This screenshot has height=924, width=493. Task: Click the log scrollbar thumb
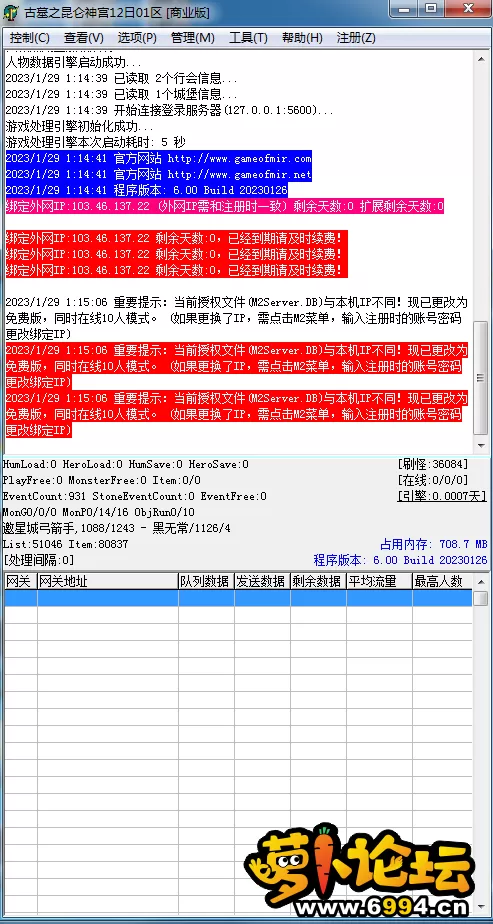[x=481, y=377]
